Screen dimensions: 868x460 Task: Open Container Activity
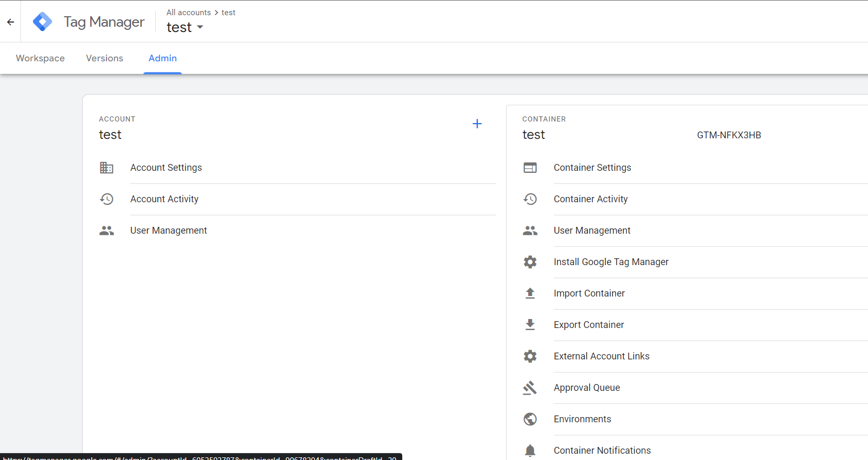591,199
